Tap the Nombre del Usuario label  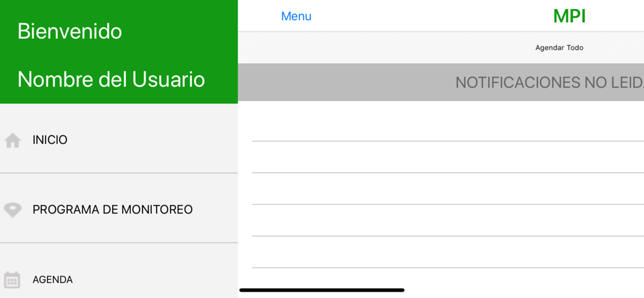[x=111, y=79]
